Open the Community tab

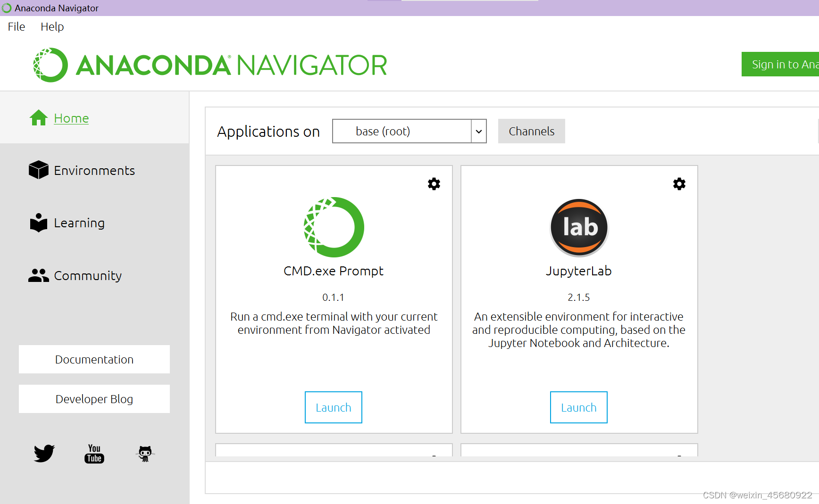[x=88, y=275]
